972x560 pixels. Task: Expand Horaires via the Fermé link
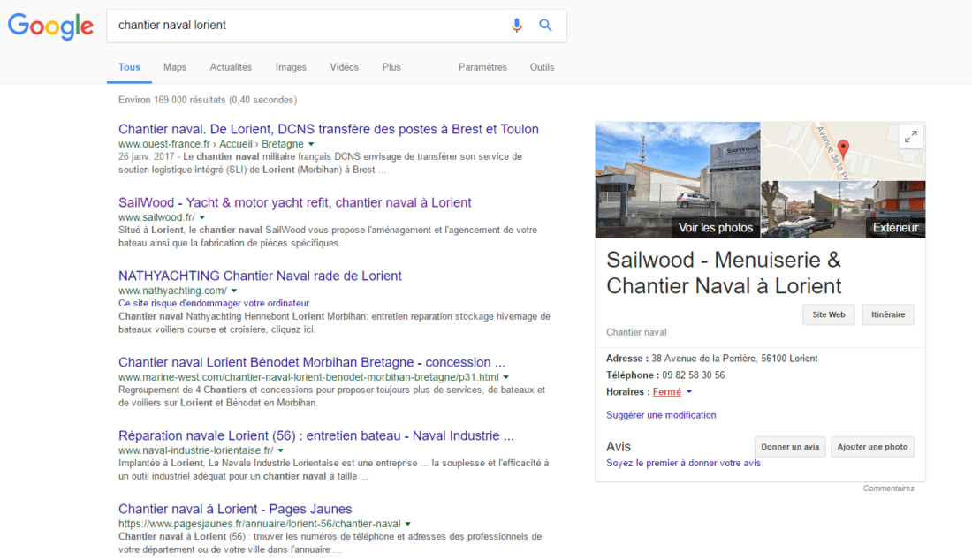[666, 391]
